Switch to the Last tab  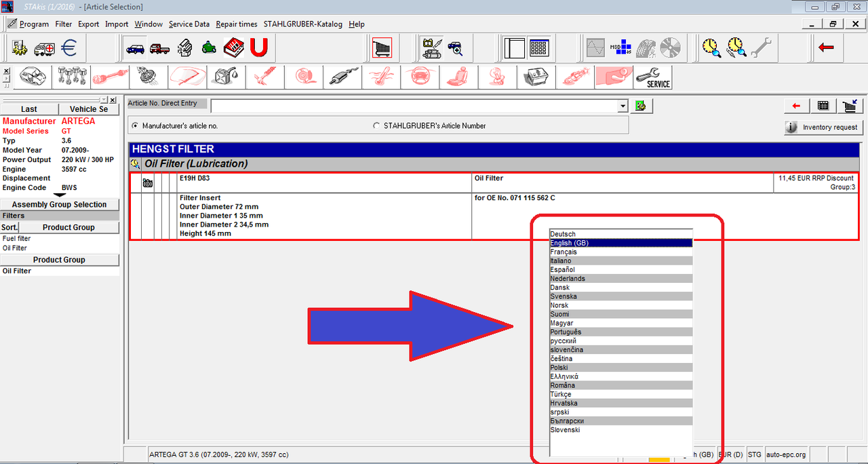pos(29,109)
